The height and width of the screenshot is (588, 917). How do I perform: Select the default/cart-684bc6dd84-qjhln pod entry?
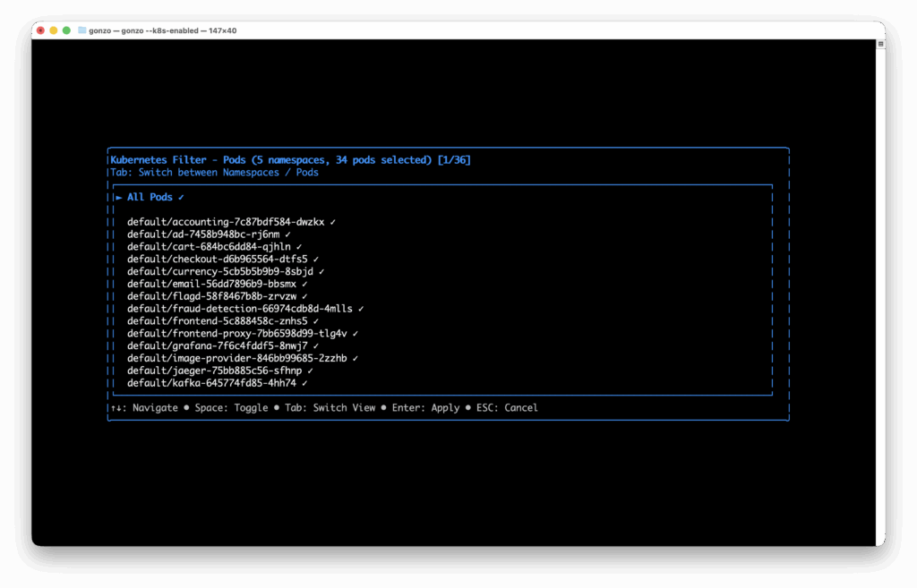208,247
